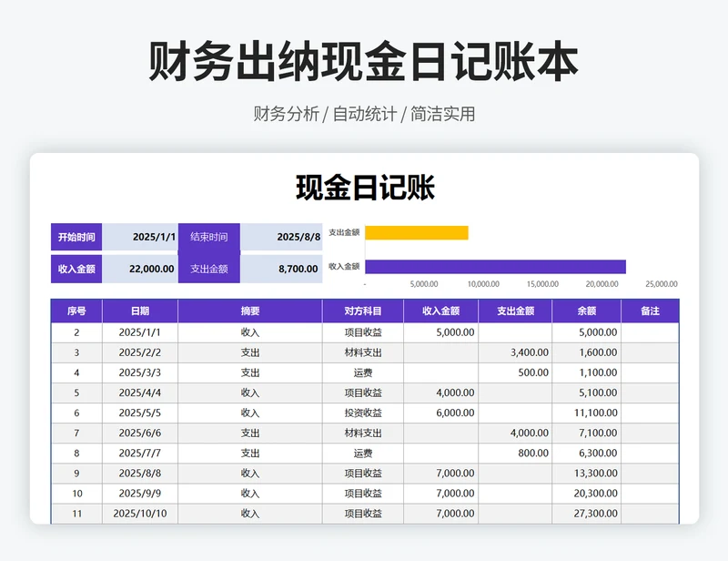Select the date cell 2025/9/9
Screen dimensions: 728x561
(140, 494)
